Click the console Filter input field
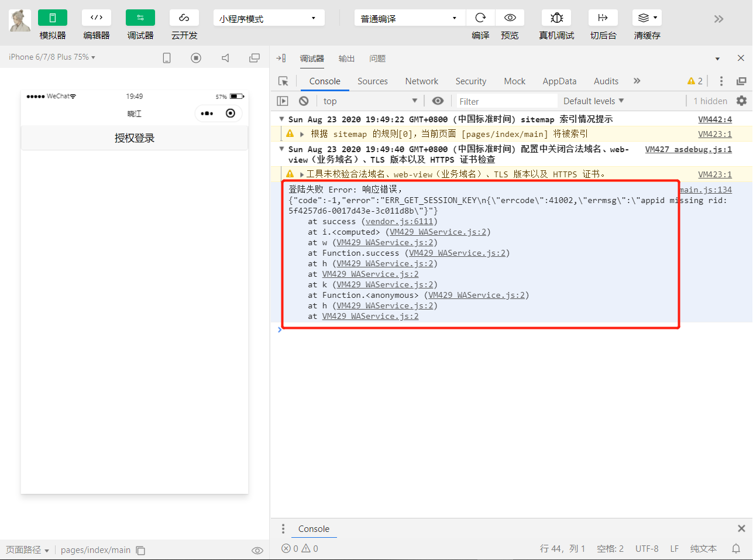Screen dimensions: 753x560 click(506, 101)
